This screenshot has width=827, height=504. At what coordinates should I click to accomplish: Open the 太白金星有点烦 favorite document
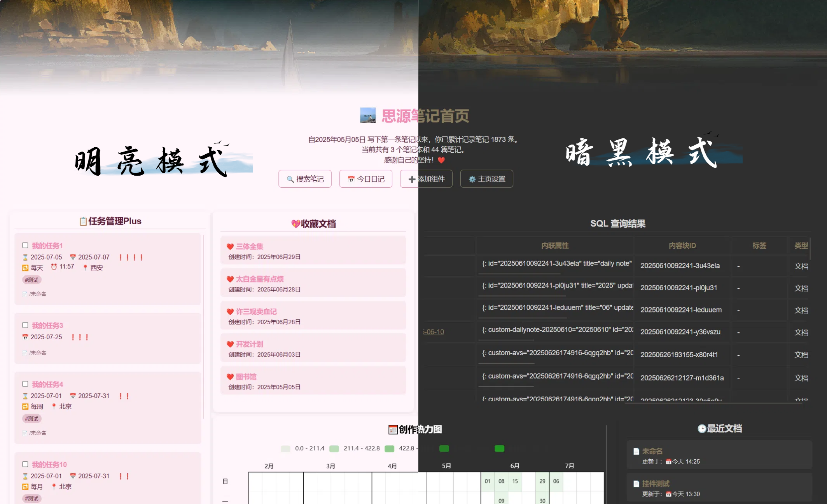tap(260, 279)
